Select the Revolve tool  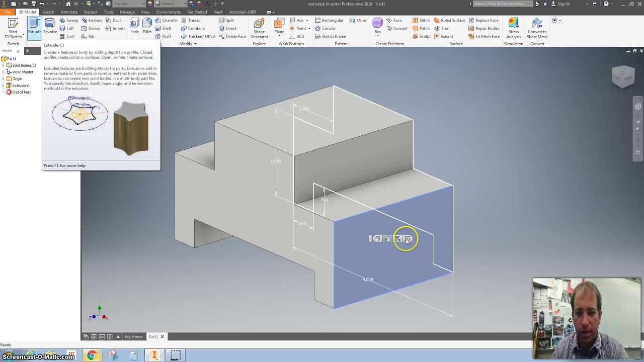pos(50,26)
